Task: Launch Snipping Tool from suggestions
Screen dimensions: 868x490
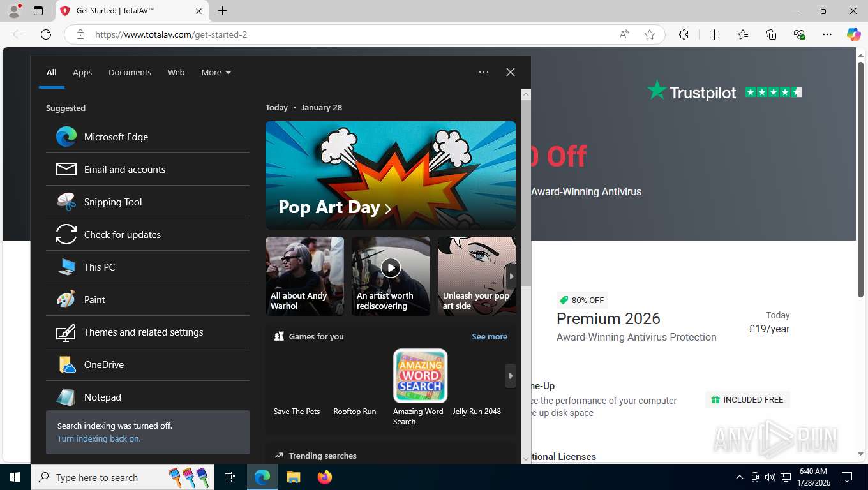Action: [x=147, y=202]
